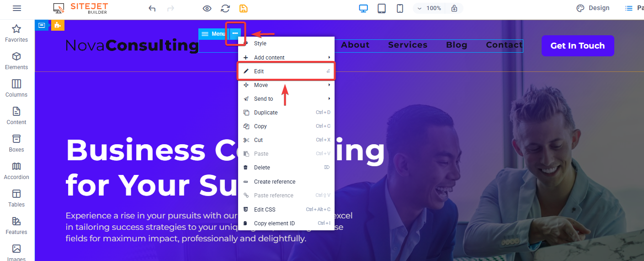The width and height of the screenshot is (644, 261).
Task: Choose Cut from the context menu
Action: click(x=286, y=140)
